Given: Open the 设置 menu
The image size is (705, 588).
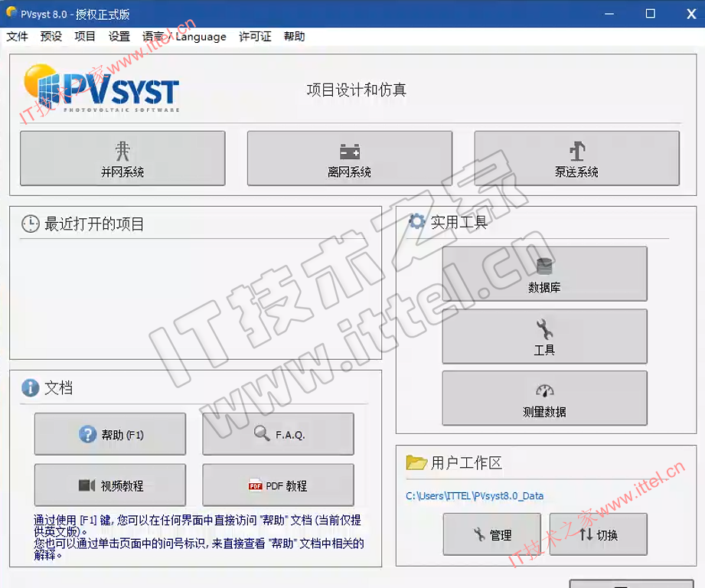Looking at the screenshot, I should click(x=119, y=36).
